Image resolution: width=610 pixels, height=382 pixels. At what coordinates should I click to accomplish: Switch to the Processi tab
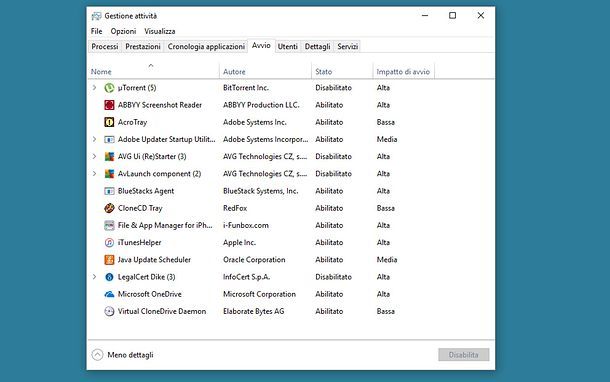(x=105, y=46)
